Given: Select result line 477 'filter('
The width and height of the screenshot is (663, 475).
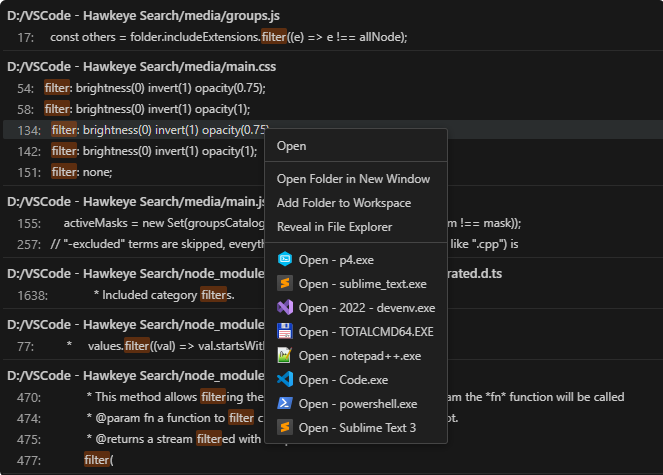Looking at the screenshot, I should [x=332, y=460].
